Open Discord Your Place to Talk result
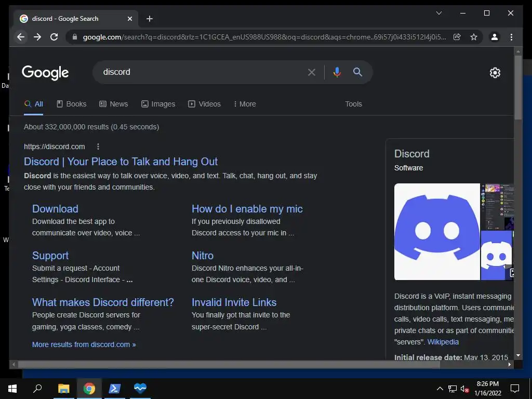The width and height of the screenshot is (532, 399). [x=121, y=162]
